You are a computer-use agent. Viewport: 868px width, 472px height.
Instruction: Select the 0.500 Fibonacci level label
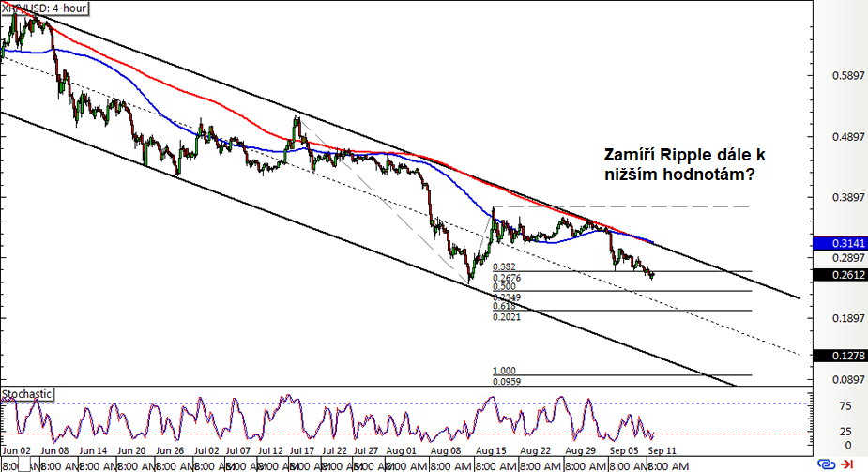point(504,286)
